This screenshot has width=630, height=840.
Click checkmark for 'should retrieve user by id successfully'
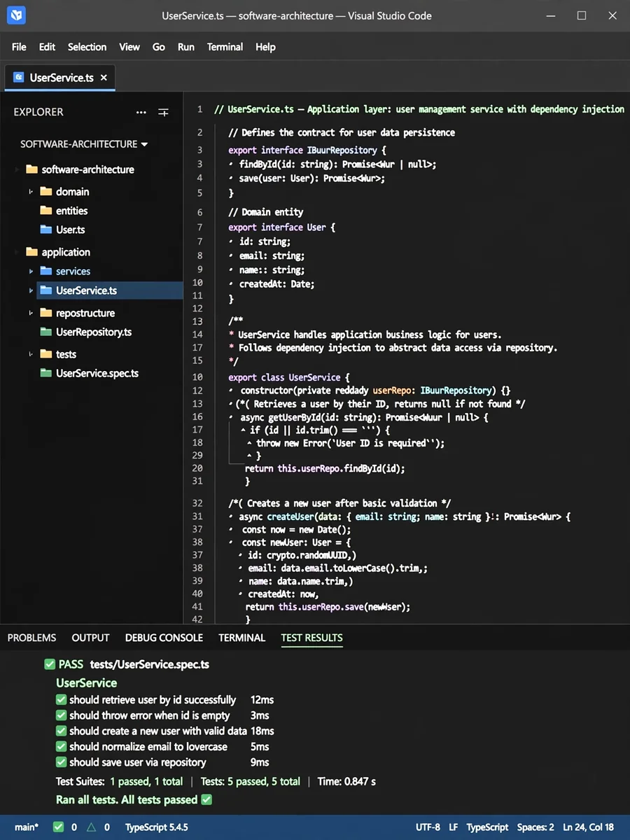click(62, 700)
